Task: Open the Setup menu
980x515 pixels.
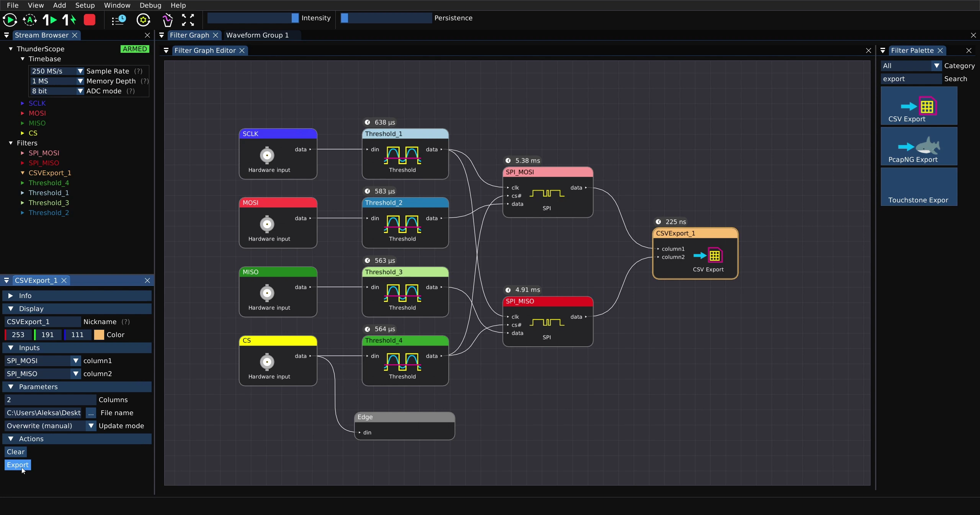Action: click(x=85, y=5)
